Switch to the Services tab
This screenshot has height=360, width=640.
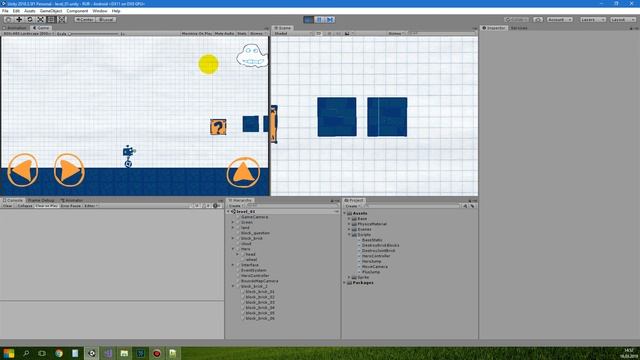[x=519, y=28]
